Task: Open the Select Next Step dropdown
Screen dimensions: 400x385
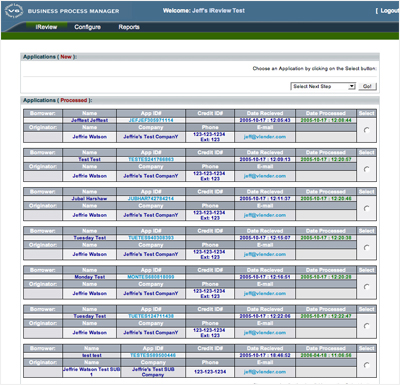Action: pyautogui.click(x=323, y=86)
